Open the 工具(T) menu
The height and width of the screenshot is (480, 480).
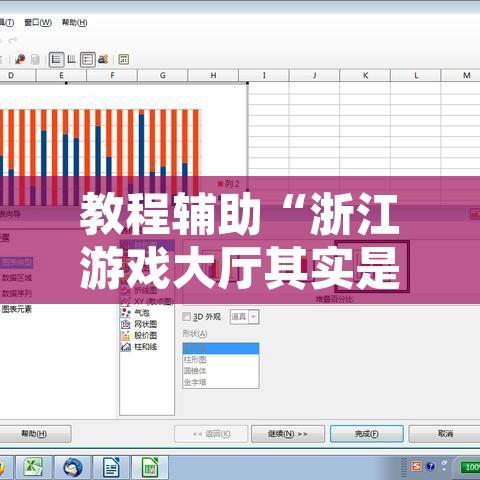click(7, 22)
